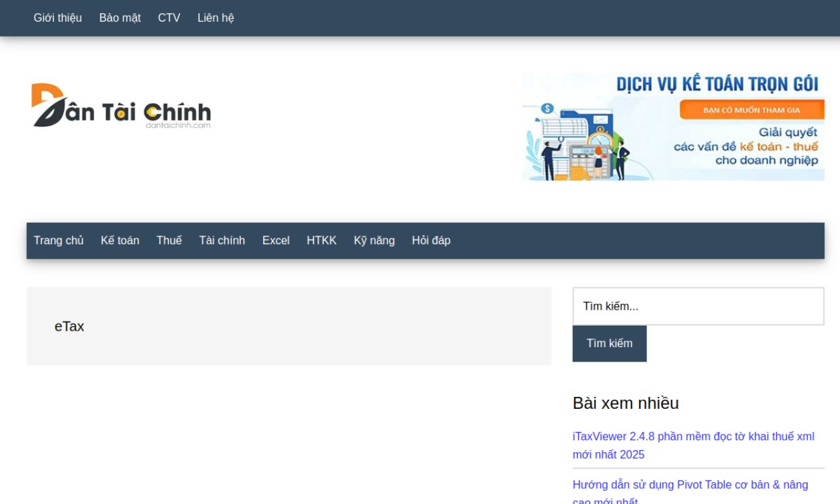
Task: Click the Dân Tài Chính logo
Action: 121,105
